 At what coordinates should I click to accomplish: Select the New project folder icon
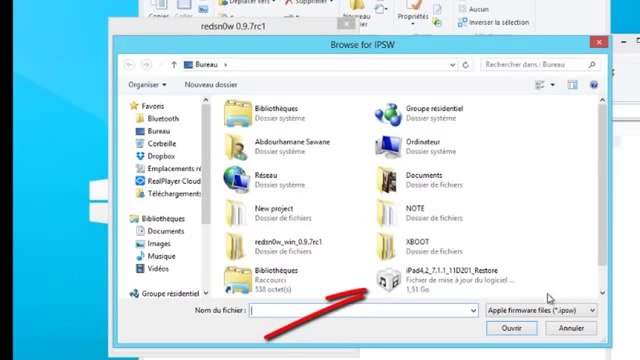(236, 213)
